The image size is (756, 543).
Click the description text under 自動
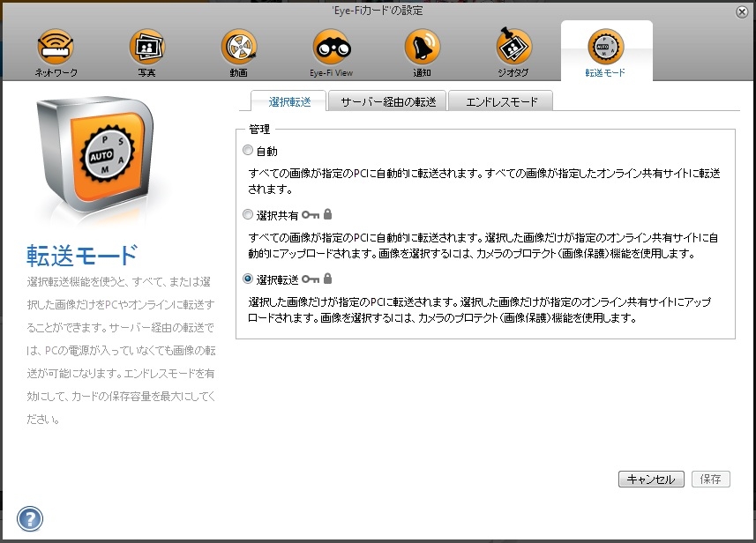tap(484, 182)
